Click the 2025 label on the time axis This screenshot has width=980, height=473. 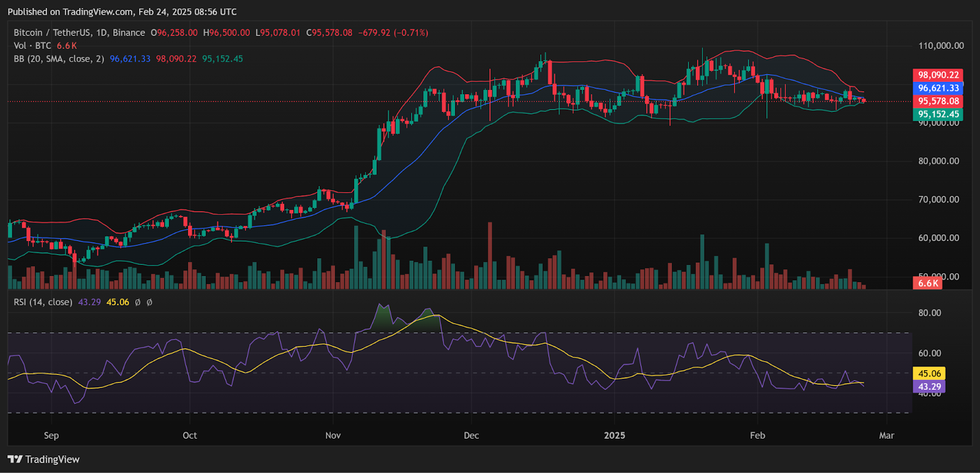pos(614,436)
